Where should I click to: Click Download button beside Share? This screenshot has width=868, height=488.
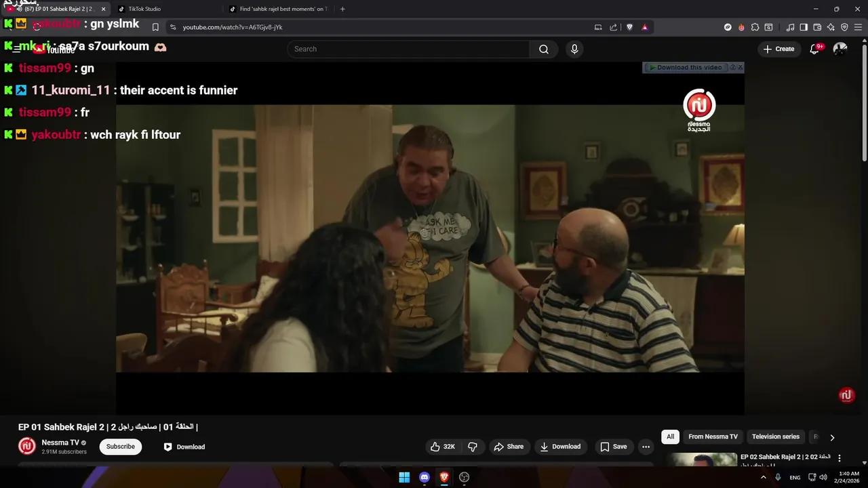[x=560, y=447]
